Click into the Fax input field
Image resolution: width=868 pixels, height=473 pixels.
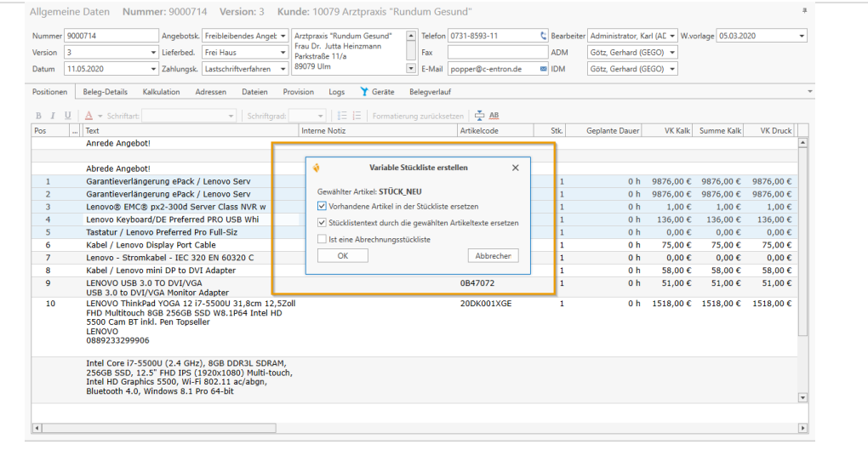coord(498,53)
